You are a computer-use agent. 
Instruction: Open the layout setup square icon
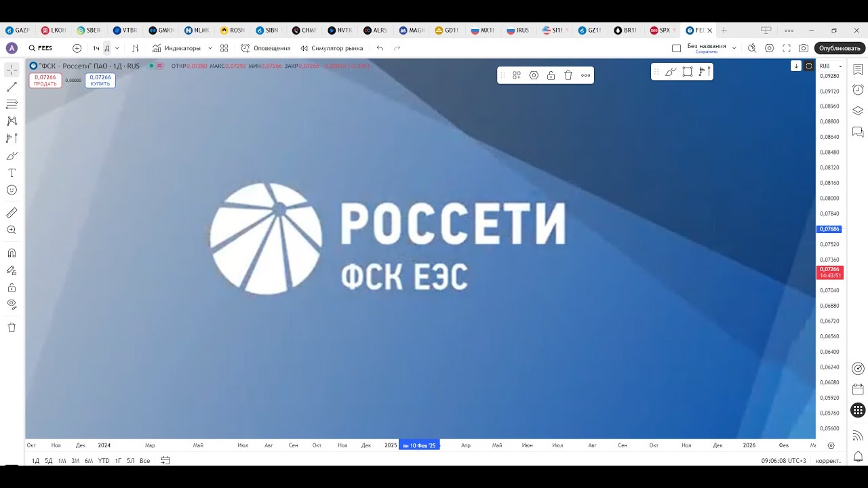pos(676,48)
